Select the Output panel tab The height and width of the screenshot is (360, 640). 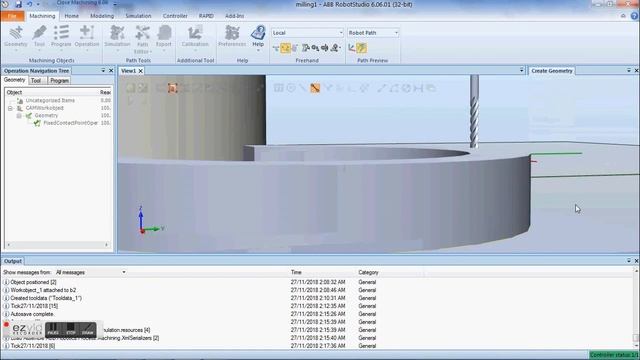pos(13,261)
